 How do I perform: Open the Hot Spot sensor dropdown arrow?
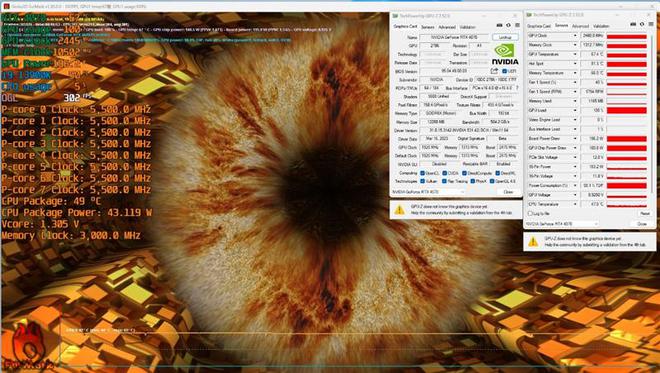pyautogui.click(x=575, y=64)
